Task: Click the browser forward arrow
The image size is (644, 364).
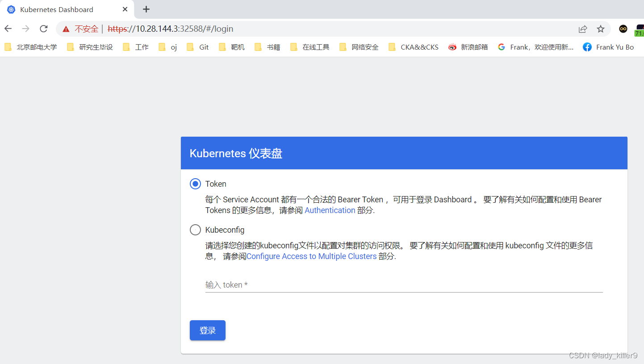Action: 26,29
